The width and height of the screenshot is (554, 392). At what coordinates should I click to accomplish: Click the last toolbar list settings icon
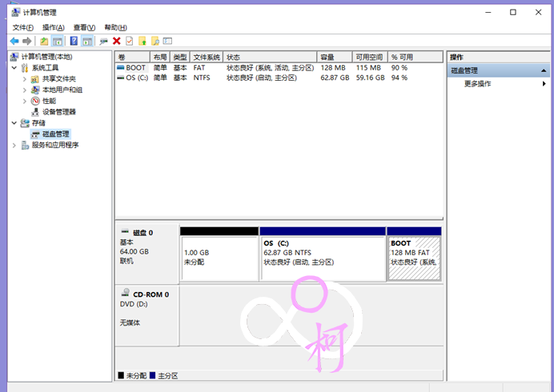(x=168, y=42)
